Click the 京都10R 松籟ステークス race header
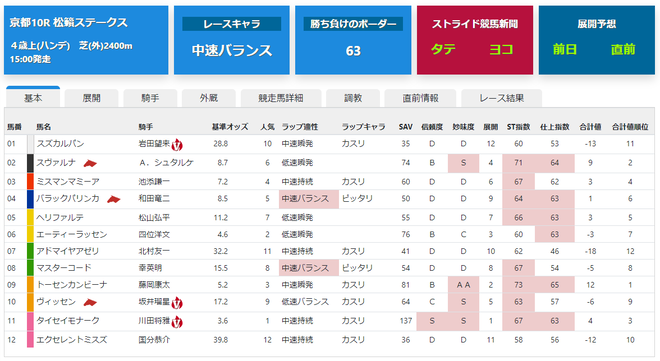This screenshot has height=361, width=660. point(86,40)
